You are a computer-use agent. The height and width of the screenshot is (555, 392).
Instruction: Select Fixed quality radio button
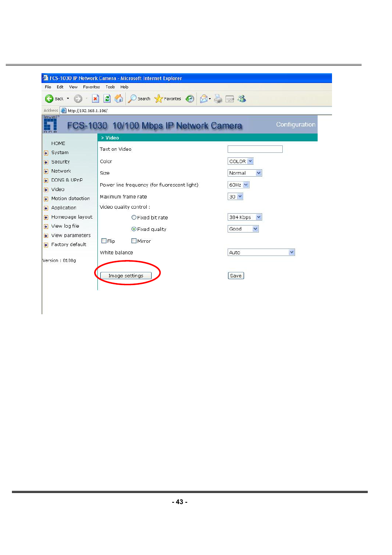click(134, 229)
